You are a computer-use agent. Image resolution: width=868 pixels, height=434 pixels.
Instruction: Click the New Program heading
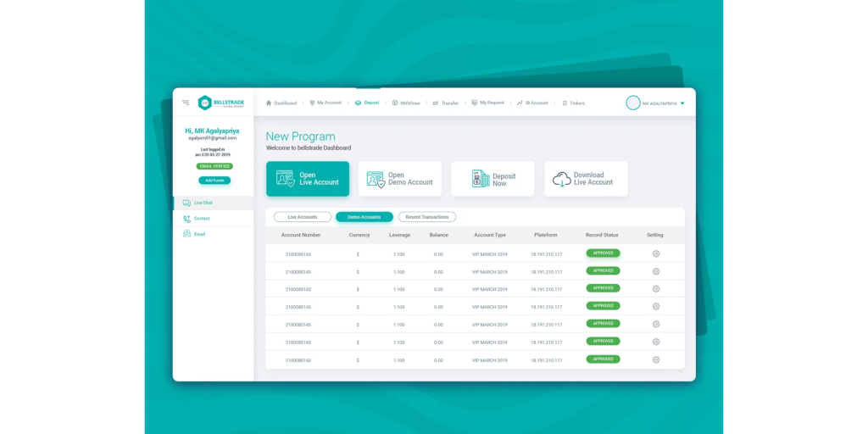[x=301, y=136]
